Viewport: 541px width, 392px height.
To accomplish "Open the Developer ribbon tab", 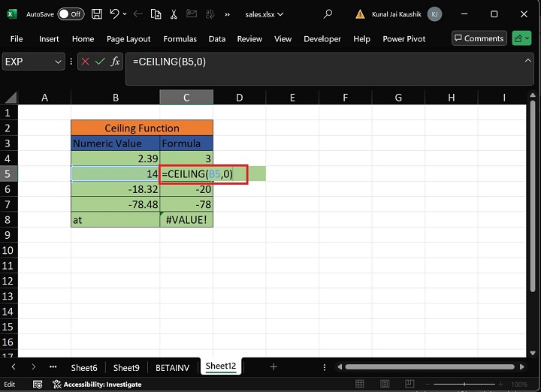I will (x=322, y=39).
